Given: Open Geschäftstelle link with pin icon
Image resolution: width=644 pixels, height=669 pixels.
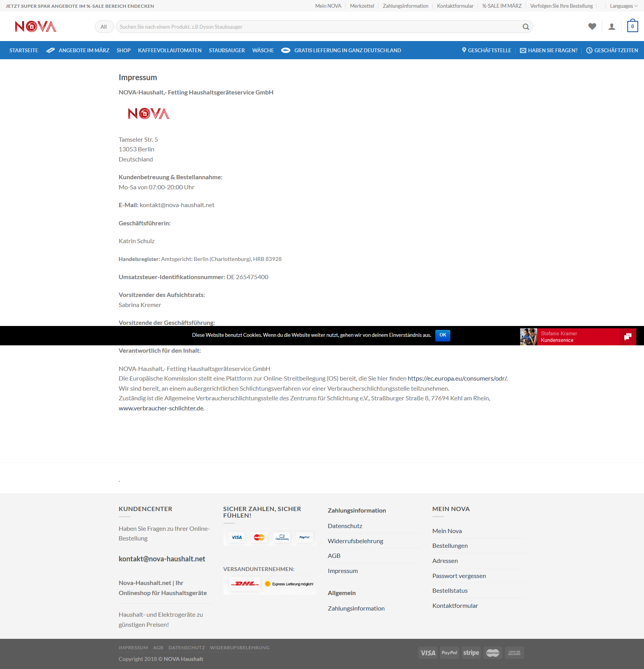Looking at the screenshot, I should tap(486, 50).
